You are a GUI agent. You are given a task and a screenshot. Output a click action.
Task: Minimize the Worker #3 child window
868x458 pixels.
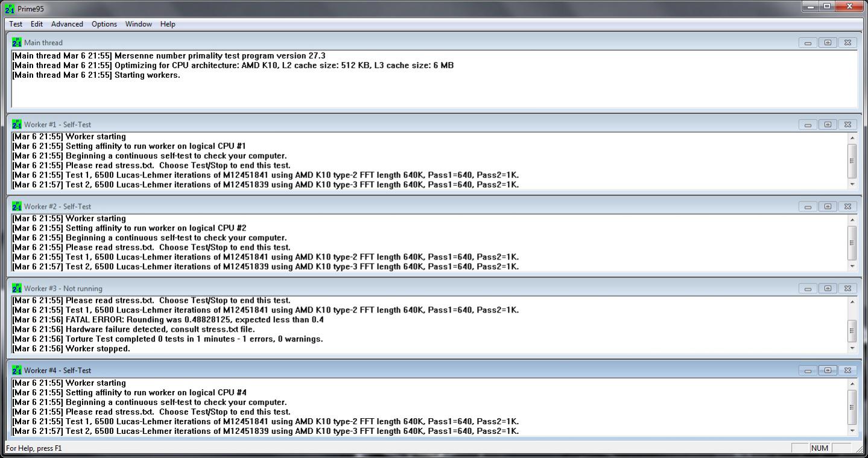pos(808,289)
